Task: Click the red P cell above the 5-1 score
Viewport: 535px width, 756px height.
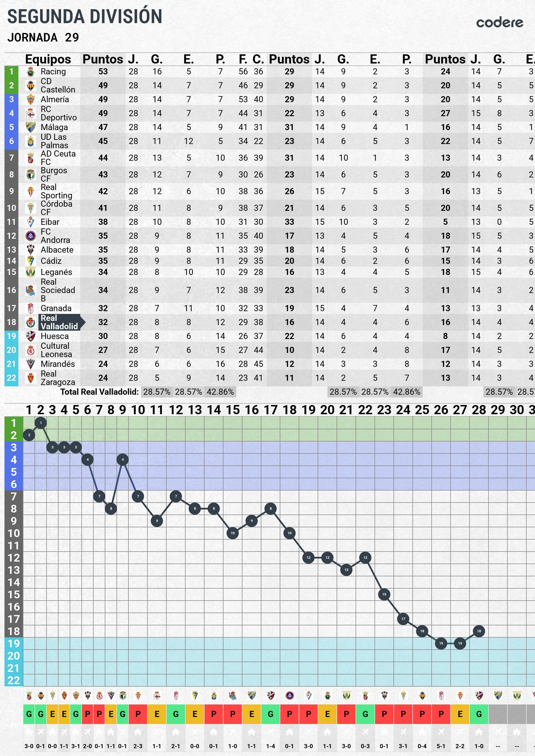Action: (x=441, y=714)
